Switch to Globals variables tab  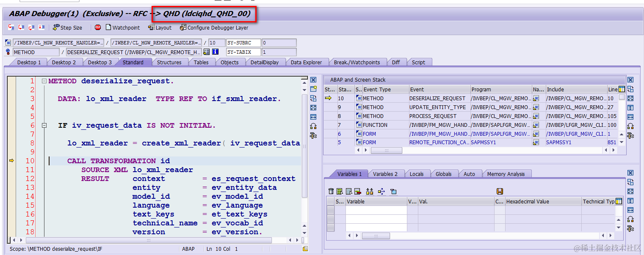(x=443, y=174)
